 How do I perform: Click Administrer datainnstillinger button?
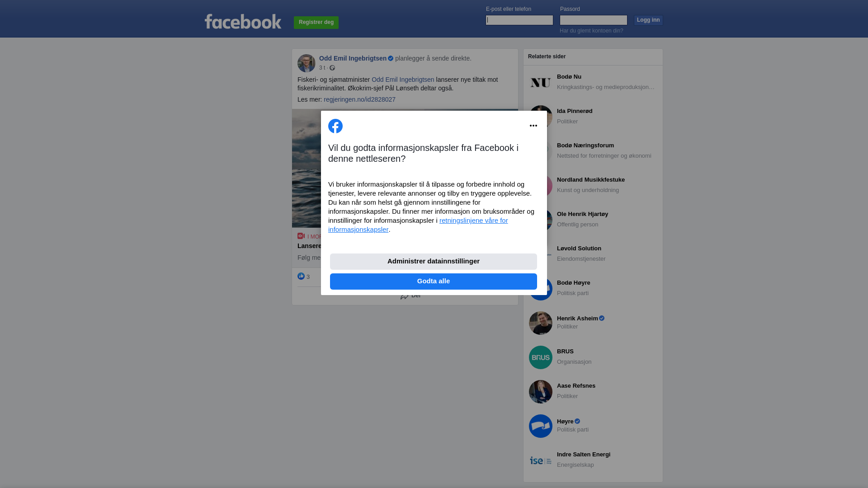434,262
